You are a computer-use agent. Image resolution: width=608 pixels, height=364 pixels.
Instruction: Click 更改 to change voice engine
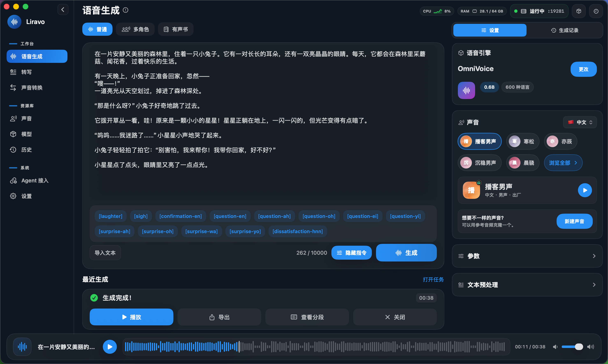[584, 69]
